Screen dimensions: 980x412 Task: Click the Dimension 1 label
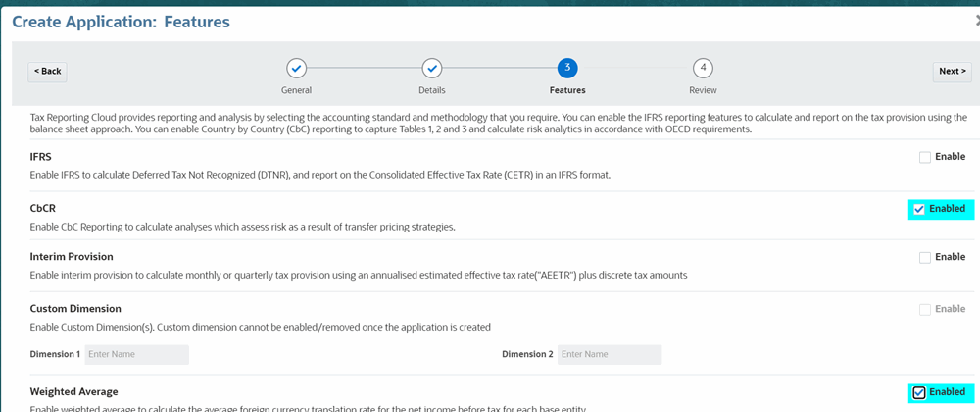55,354
